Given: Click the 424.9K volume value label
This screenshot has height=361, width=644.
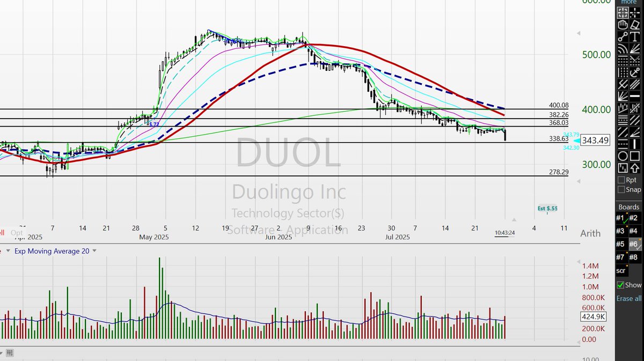Looking at the screenshot, I should (x=594, y=317).
